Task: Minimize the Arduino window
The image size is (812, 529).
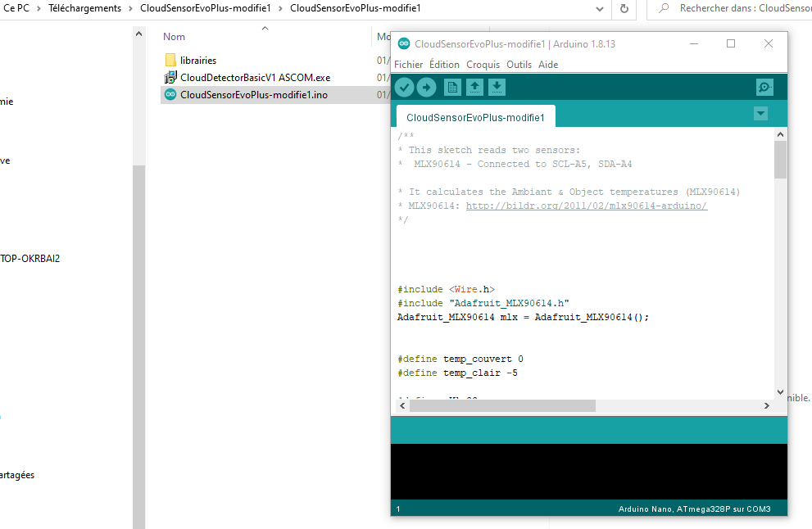Action: pos(694,43)
